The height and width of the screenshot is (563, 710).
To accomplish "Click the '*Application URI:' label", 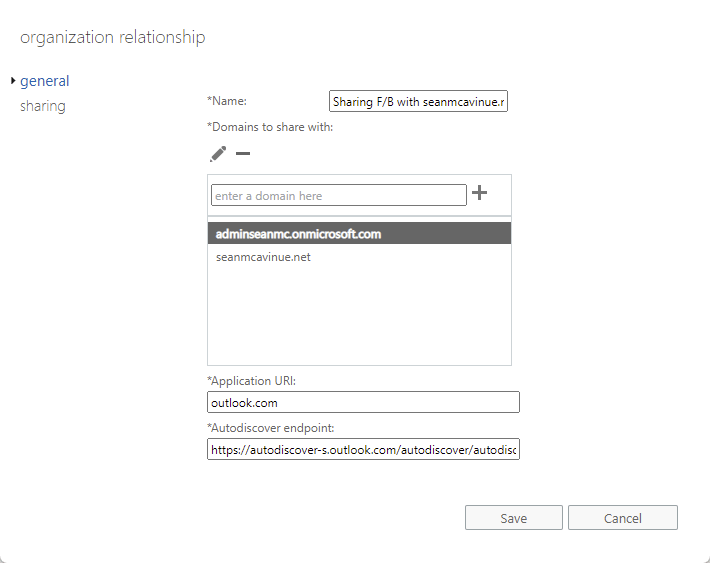I will click(x=251, y=381).
